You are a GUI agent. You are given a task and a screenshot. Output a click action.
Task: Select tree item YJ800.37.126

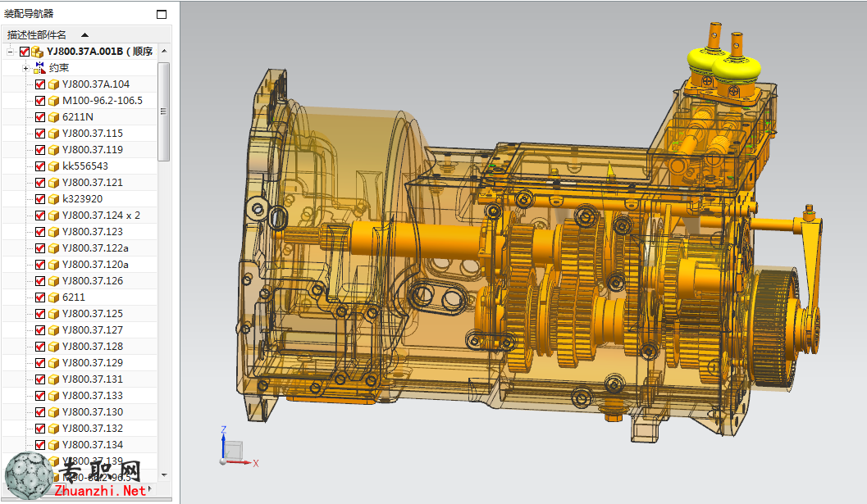coord(80,281)
